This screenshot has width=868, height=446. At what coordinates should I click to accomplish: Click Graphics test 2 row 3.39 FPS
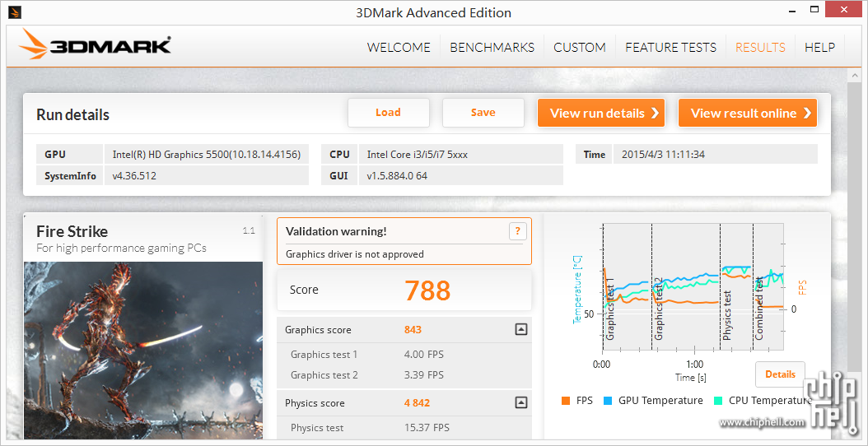tap(404, 374)
